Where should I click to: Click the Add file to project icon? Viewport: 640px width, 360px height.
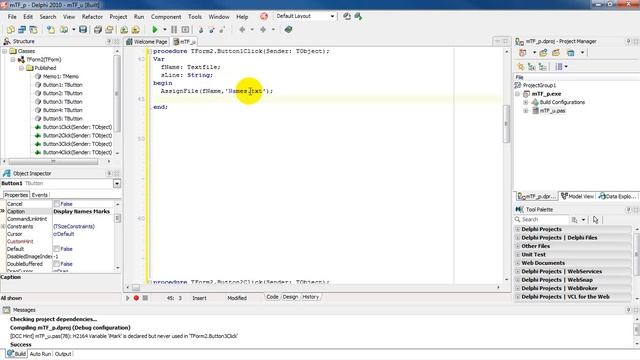tap(124, 29)
